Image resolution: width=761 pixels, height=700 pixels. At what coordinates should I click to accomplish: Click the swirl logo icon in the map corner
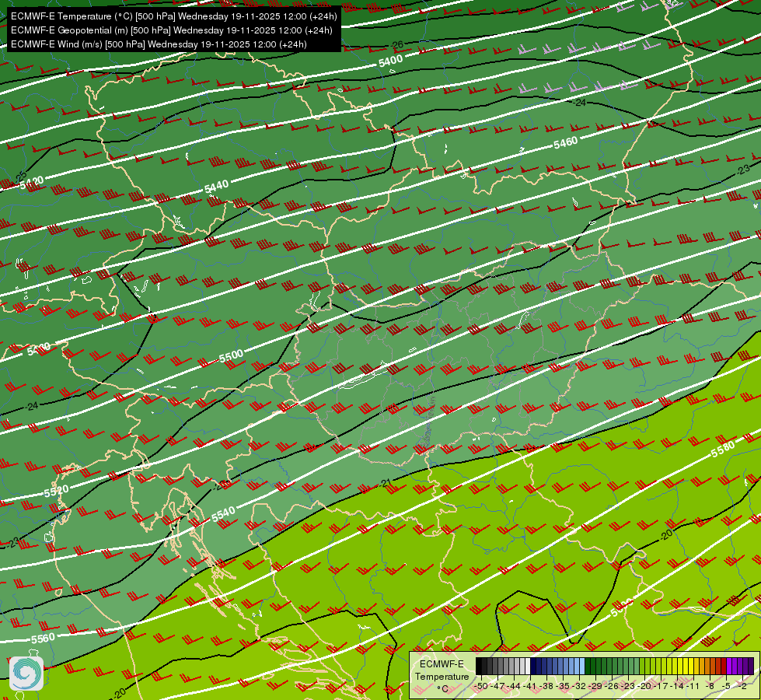coord(26,674)
